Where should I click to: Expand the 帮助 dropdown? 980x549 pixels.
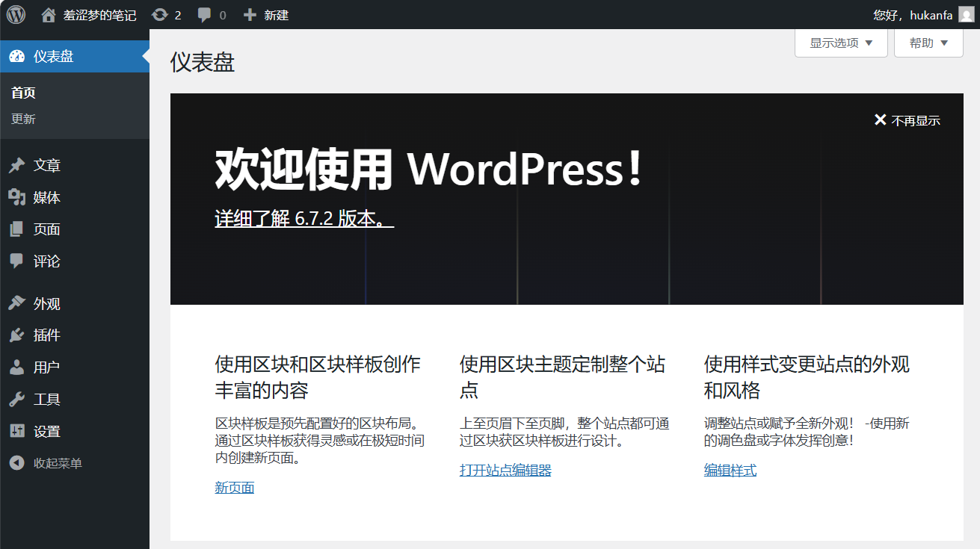coord(928,43)
